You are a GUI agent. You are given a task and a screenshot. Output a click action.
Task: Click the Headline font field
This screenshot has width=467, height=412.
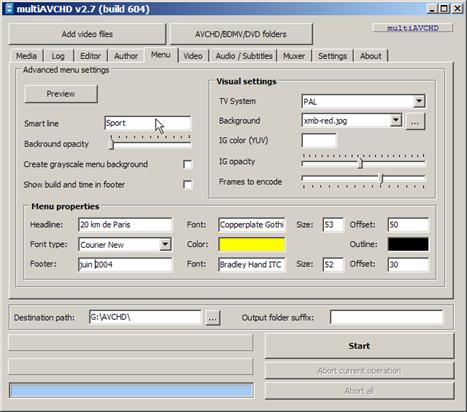[x=252, y=225]
